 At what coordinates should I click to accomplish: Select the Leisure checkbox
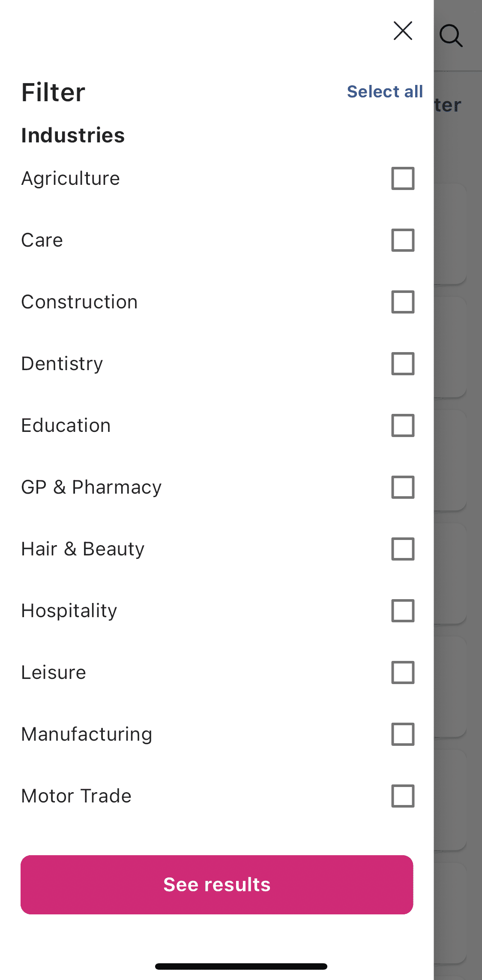pyautogui.click(x=403, y=672)
